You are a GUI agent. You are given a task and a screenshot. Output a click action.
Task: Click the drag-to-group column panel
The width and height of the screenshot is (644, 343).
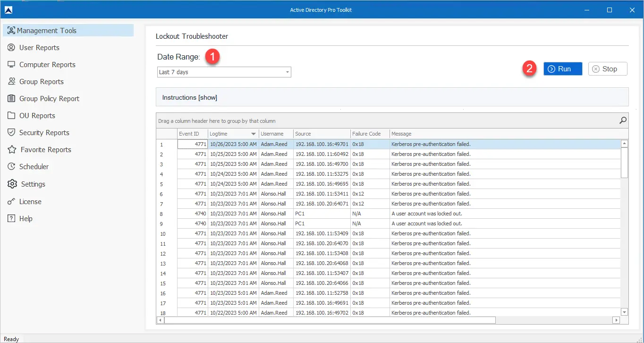(392, 121)
